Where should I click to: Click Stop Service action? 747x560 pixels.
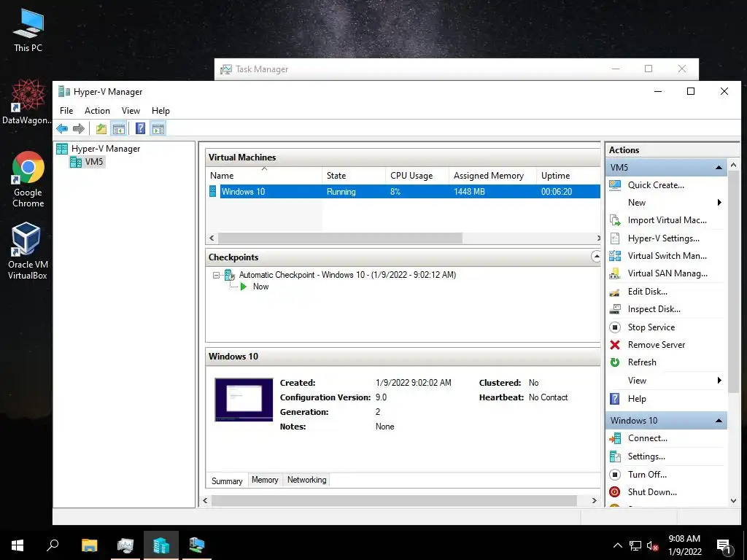tap(651, 327)
